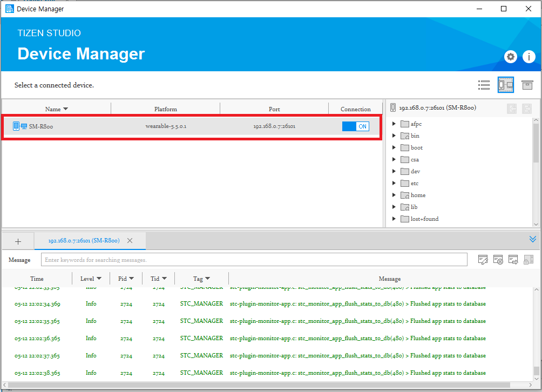Click the pull file from device icon
This screenshot has height=392, width=542.
[x=512, y=109]
